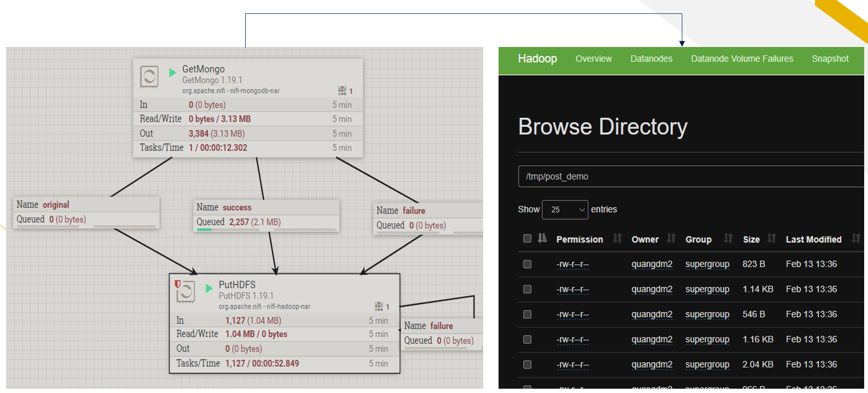Click sort arrows next to Group column
Image resolution: width=868 pixels, height=393 pixels.
point(728,238)
